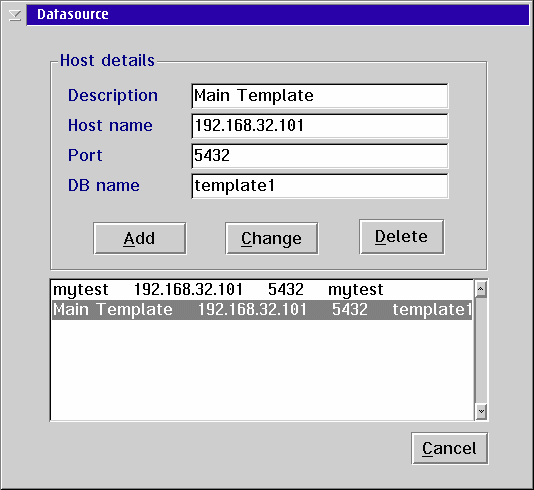Screen dimensions: 534x490
Task: Click the Host details group heading
Action: pyautogui.click(x=107, y=61)
